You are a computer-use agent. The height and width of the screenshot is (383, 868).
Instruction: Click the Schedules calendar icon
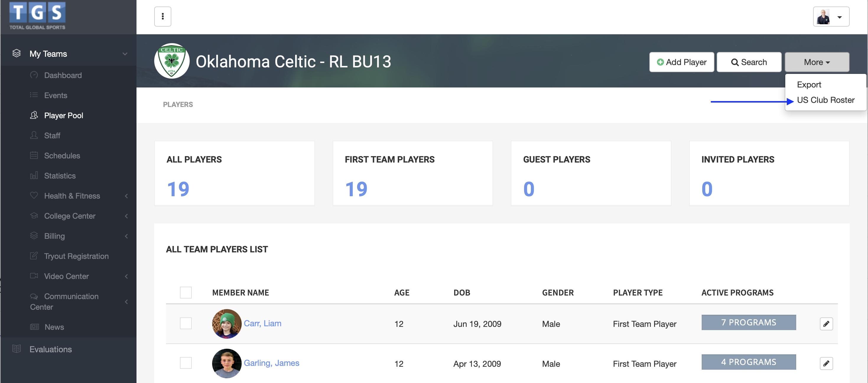(34, 155)
